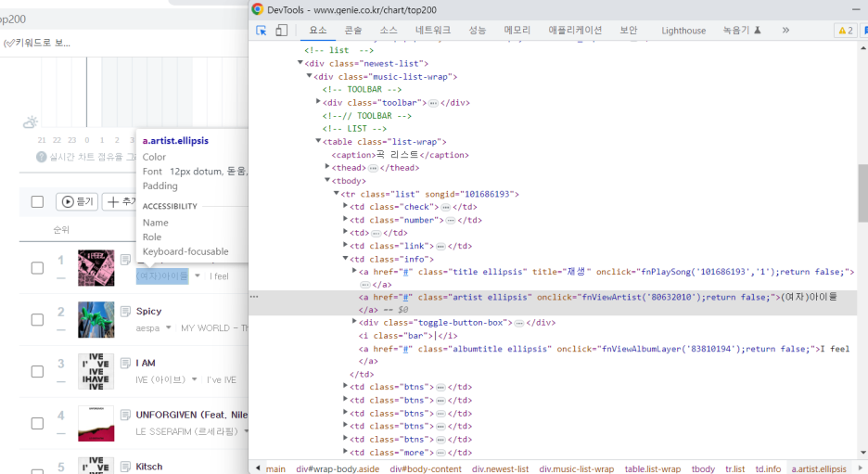Select div#body-content breadcrumb
The image size is (868, 474).
click(426, 469)
